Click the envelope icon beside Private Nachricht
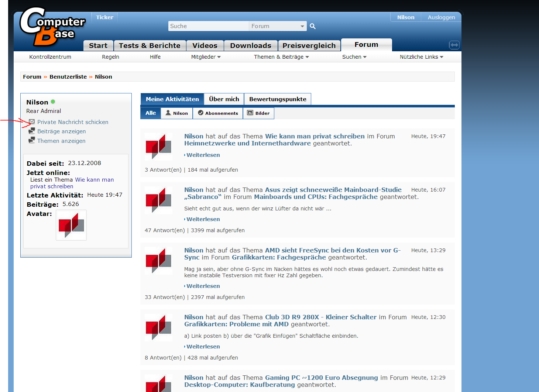Screen dimensions: 539x392 (32, 121)
